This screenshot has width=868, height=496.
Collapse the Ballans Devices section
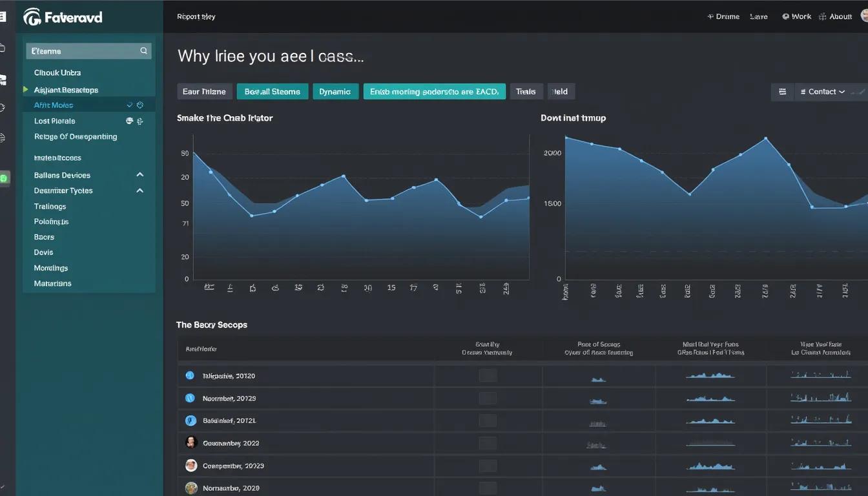pyautogui.click(x=139, y=175)
